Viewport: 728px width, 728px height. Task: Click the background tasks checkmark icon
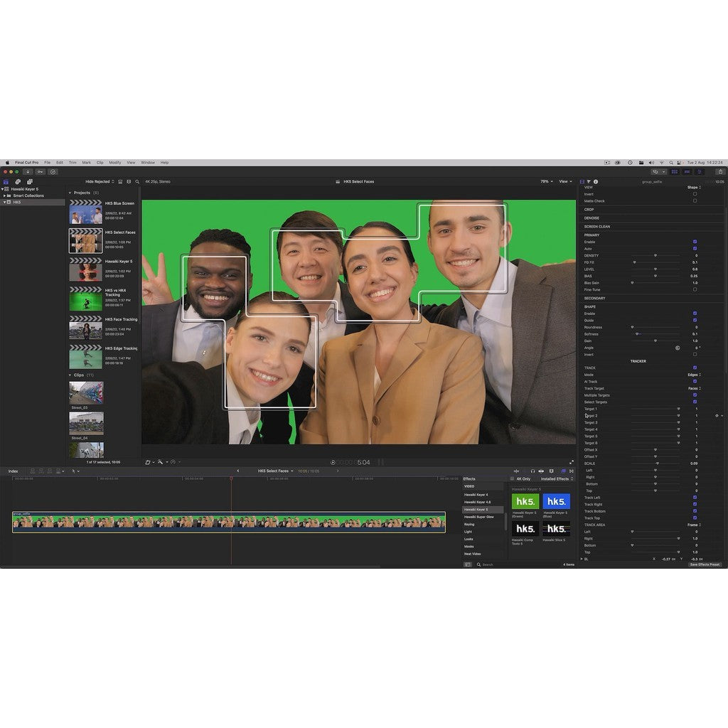53,172
